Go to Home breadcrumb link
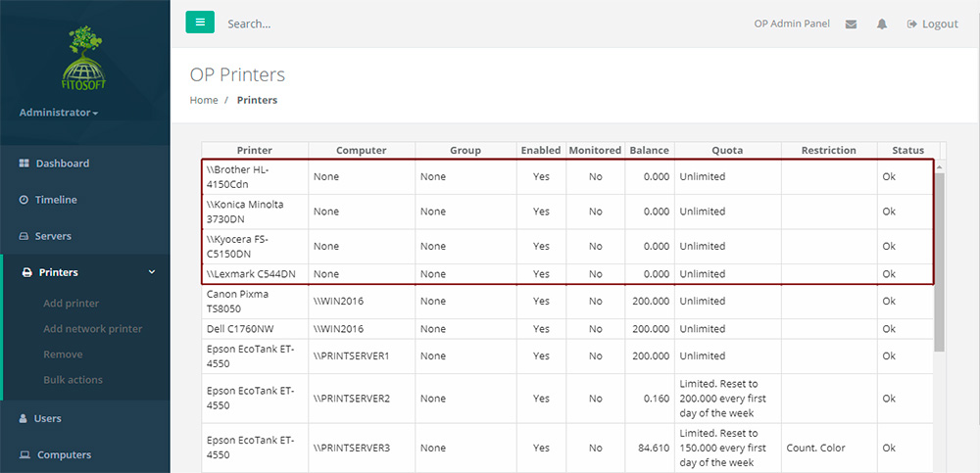The width and height of the screenshot is (980, 473). tap(204, 100)
